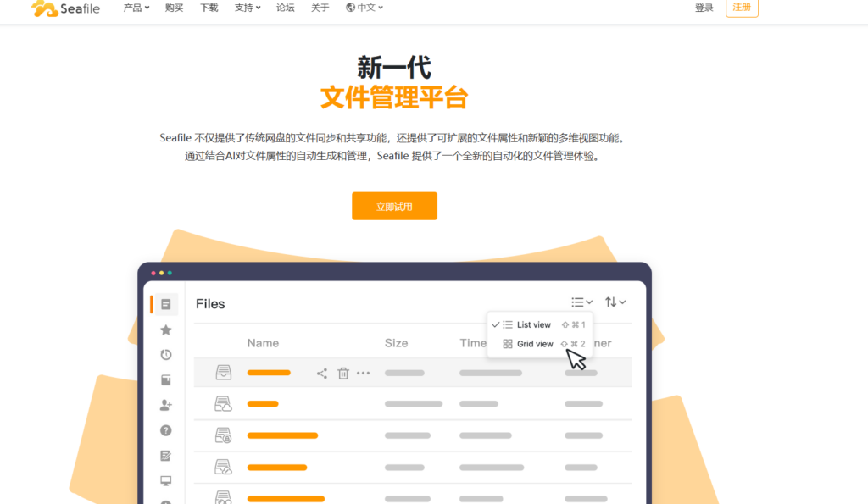Click the 注册 signup button
This screenshot has width=868, height=504.
coord(741,8)
